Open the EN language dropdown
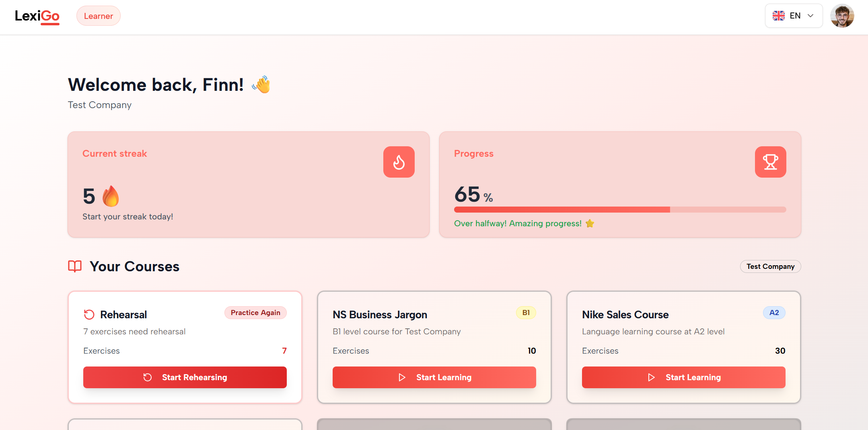This screenshot has height=430, width=868. (794, 16)
